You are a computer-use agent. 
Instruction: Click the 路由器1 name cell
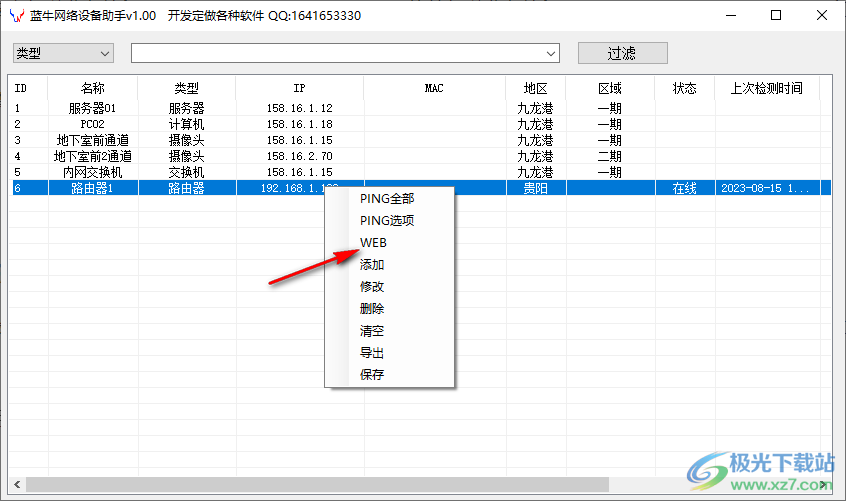[x=92, y=188]
